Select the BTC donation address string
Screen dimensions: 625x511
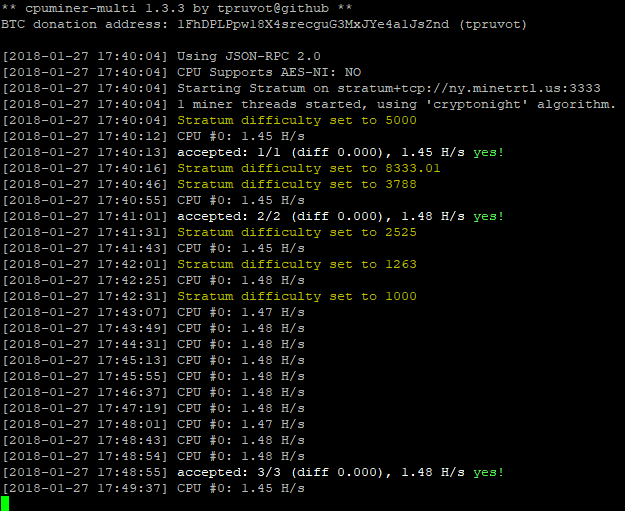point(313,24)
